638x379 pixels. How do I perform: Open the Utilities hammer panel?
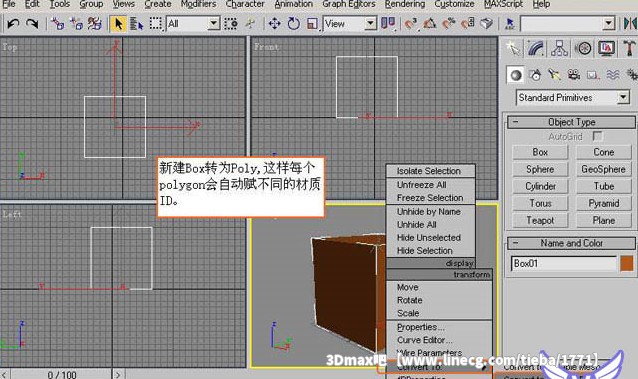pyautogui.click(x=629, y=48)
